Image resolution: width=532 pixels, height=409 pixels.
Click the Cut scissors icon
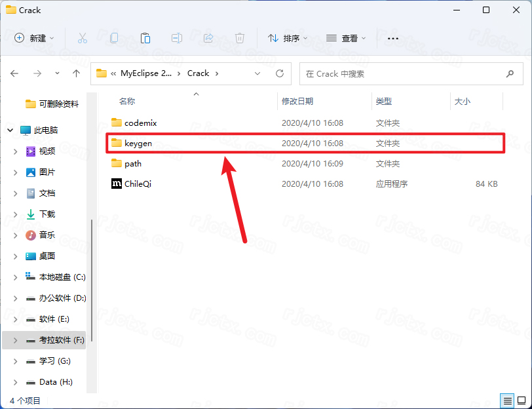(x=83, y=38)
